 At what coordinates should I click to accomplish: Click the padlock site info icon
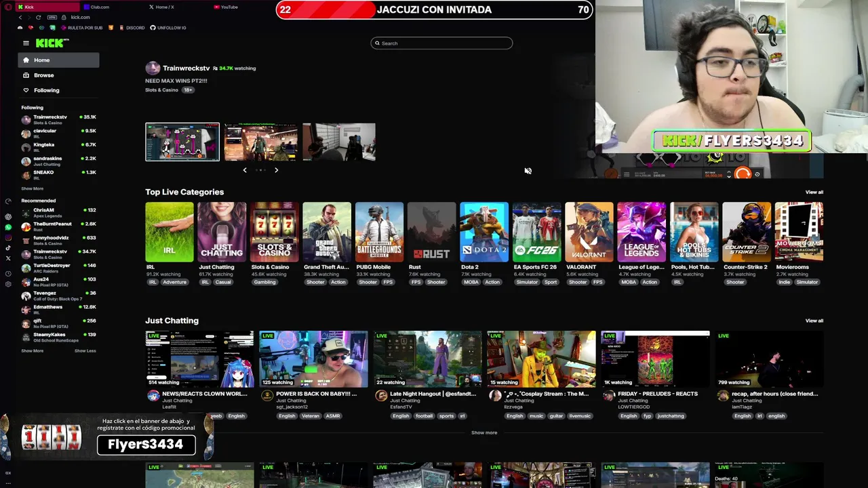point(64,17)
